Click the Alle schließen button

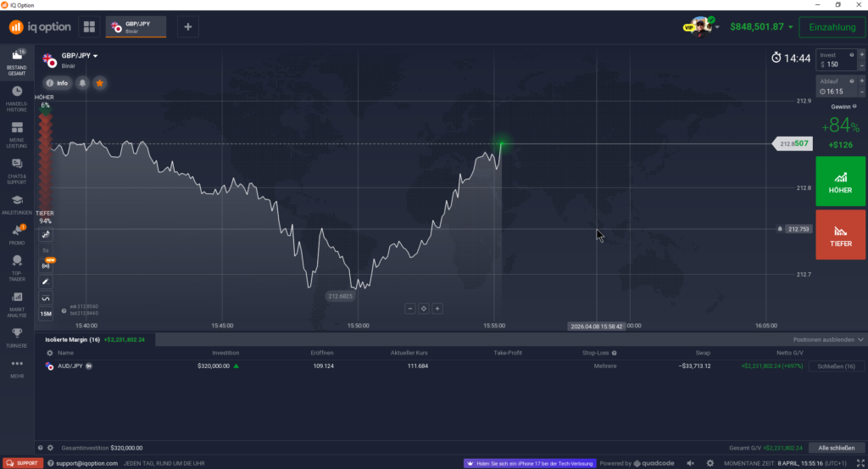[x=835, y=448]
